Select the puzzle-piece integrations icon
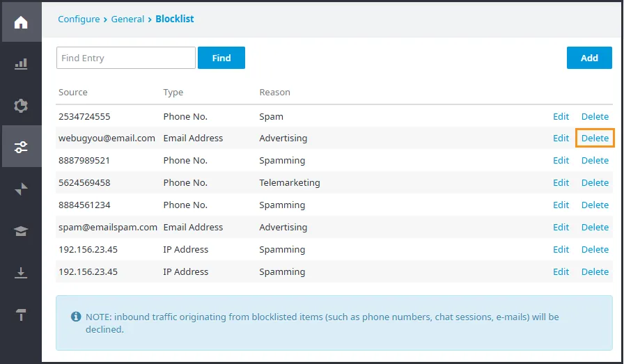624x364 pixels. (21, 106)
